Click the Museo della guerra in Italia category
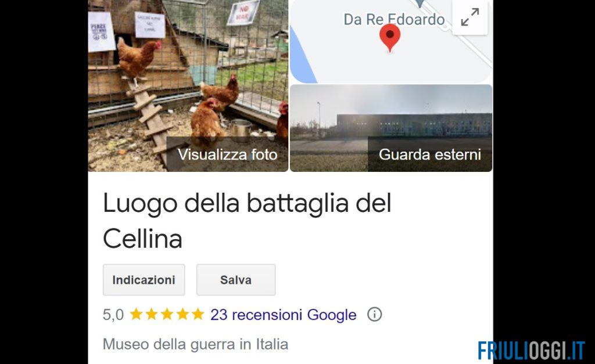The width and height of the screenshot is (595, 364). [x=195, y=344]
